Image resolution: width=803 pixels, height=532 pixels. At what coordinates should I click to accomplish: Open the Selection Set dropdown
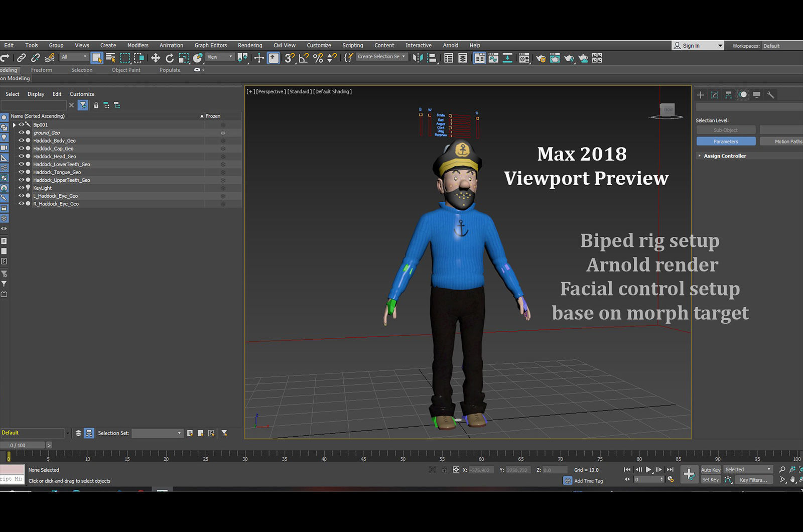point(157,433)
